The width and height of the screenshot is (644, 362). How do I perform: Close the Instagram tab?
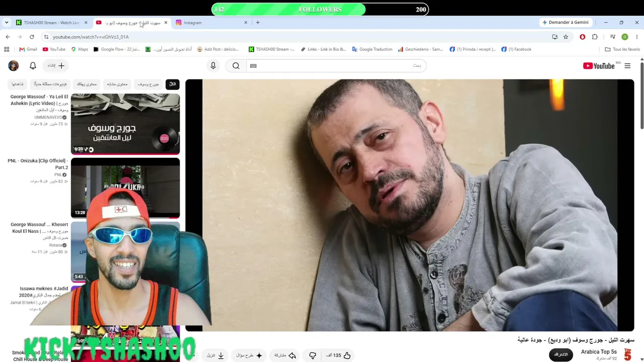pos(246,23)
